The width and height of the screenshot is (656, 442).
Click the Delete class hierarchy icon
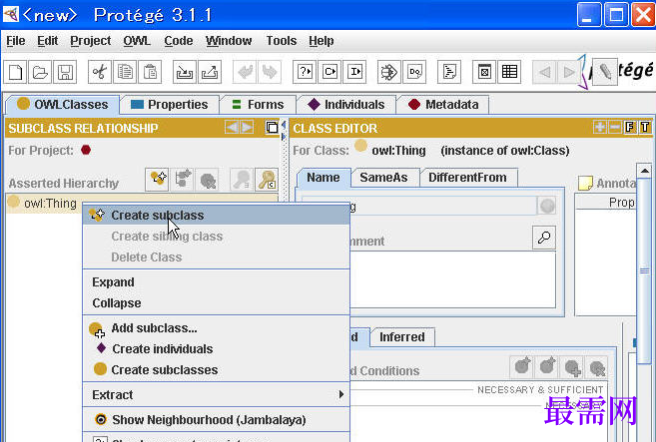[208, 180]
